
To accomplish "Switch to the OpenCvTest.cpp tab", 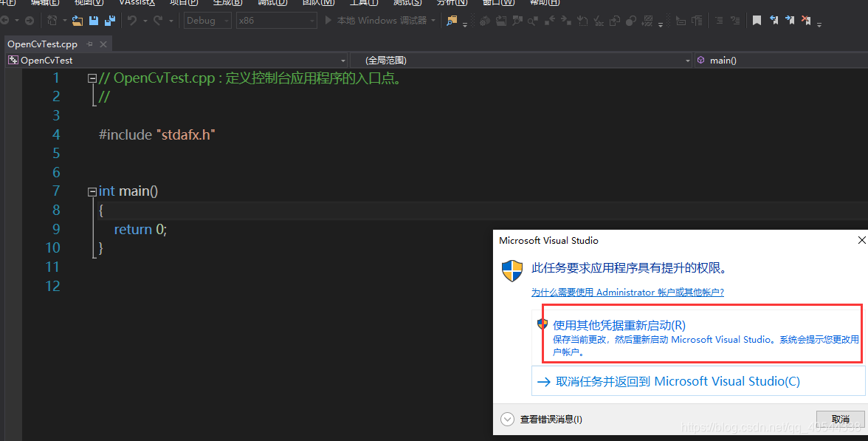I will click(43, 44).
